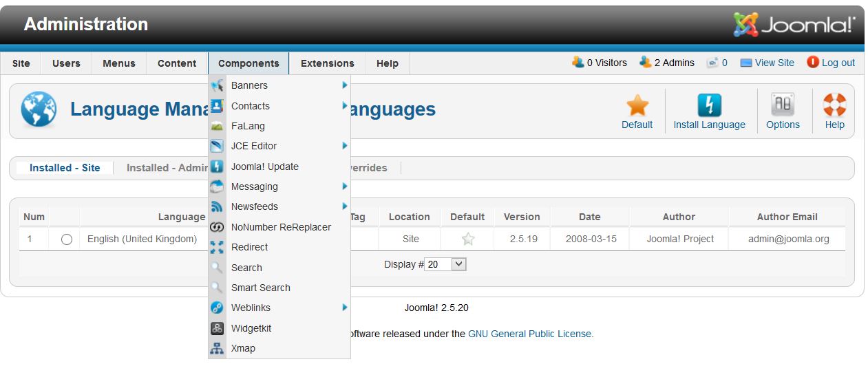
Task: Expand the Contacts submenu arrow
Action: pos(344,106)
